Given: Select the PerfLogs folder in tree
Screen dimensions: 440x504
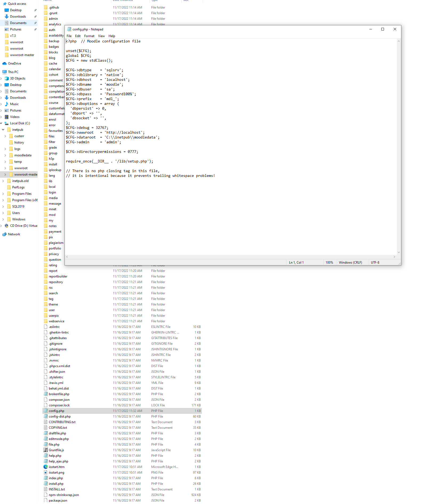Looking at the screenshot, I should pyautogui.click(x=18, y=187).
